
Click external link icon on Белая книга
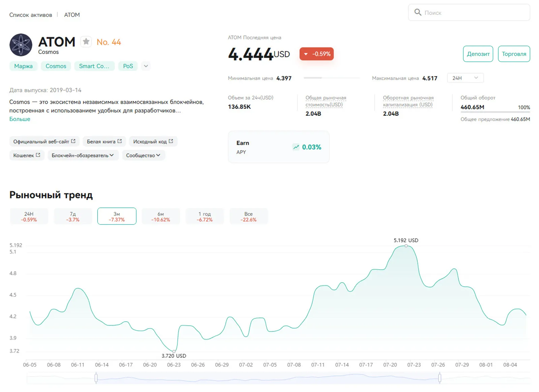[x=120, y=141]
